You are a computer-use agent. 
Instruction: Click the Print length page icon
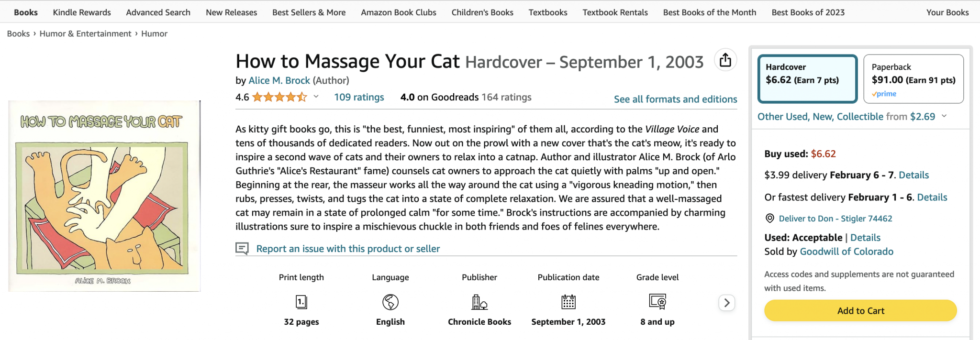301,302
